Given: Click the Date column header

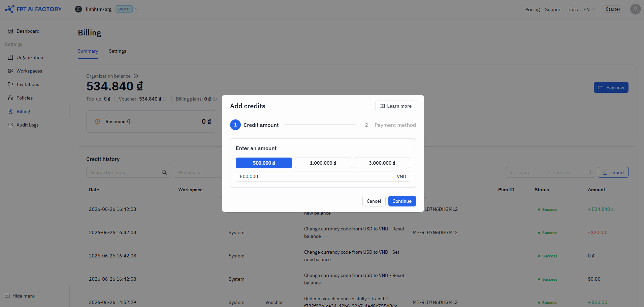Looking at the screenshot, I should pyautogui.click(x=94, y=190).
